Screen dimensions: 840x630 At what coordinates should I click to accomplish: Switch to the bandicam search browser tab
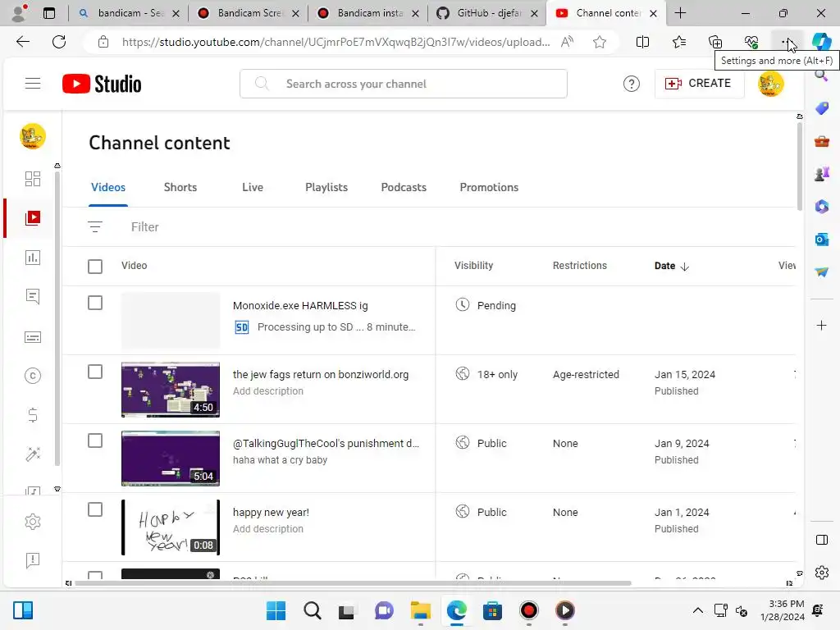[x=129, y=13]
